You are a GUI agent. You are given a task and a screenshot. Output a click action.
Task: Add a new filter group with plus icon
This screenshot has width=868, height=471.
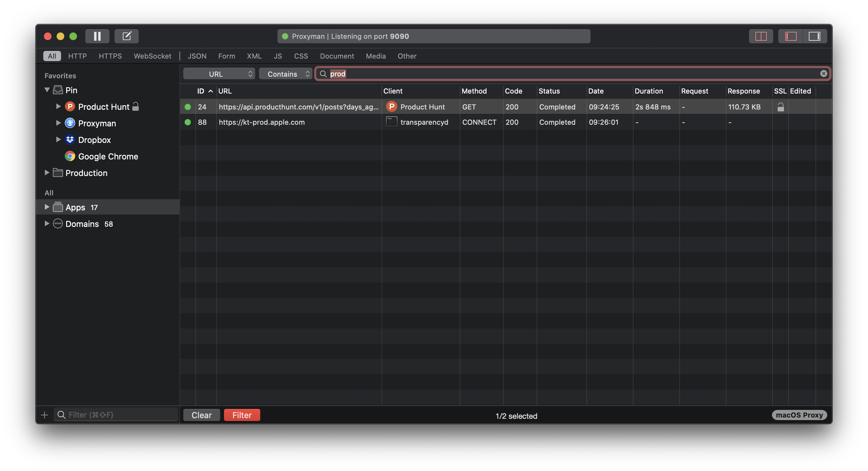(x=44, y=414)
